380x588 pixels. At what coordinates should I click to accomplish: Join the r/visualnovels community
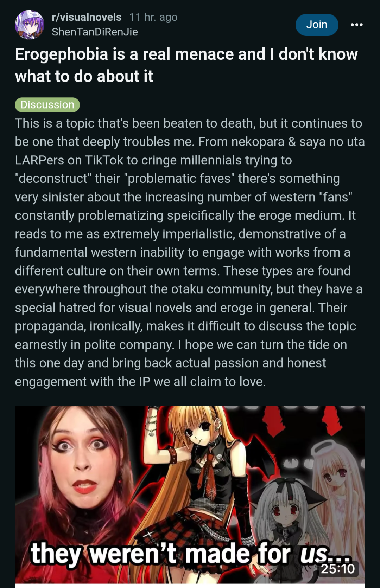(x=317, y=25)
